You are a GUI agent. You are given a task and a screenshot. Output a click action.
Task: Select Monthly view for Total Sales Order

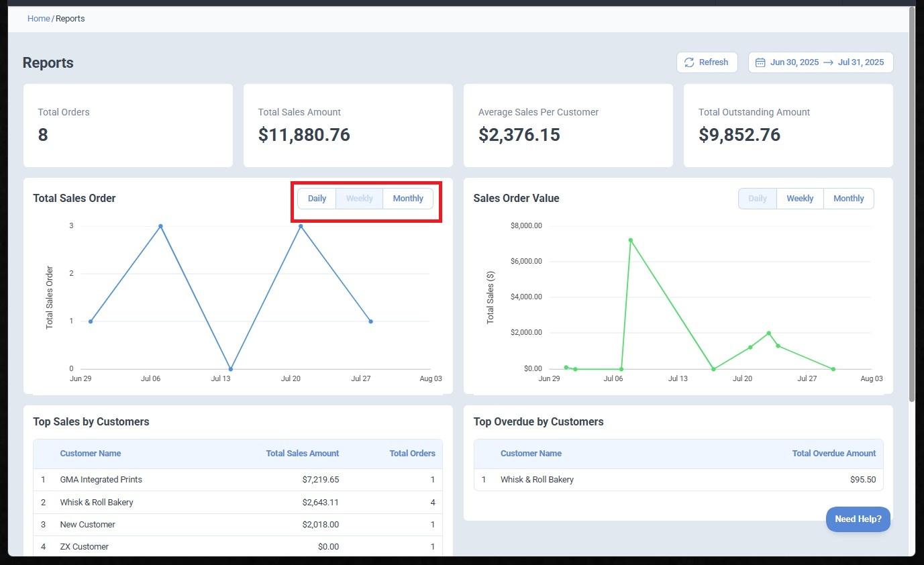[408, 199]
